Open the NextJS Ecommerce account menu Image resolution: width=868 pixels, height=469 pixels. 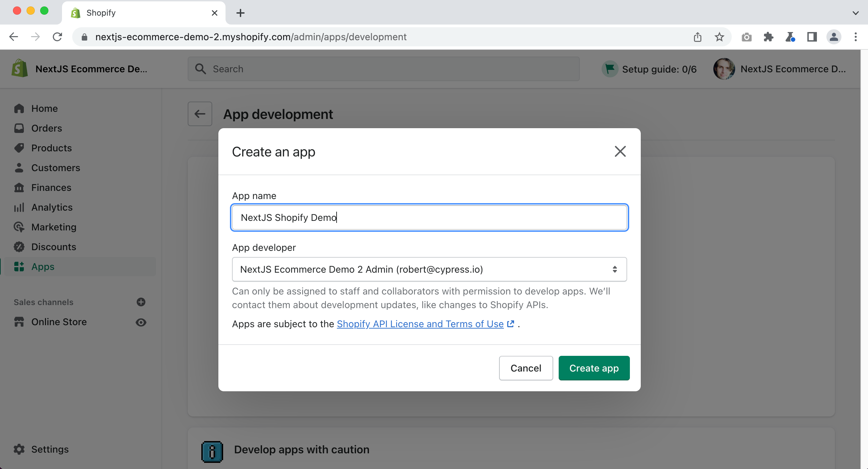(x=779, y=69)
